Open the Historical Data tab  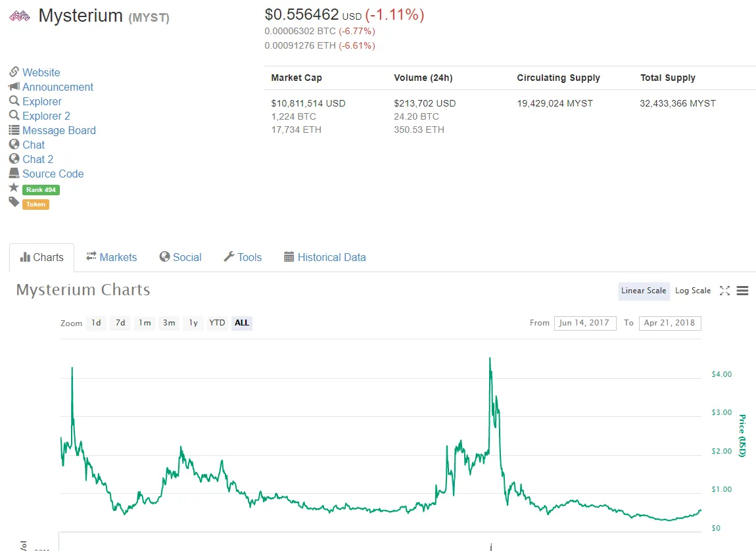click(325, 258)
